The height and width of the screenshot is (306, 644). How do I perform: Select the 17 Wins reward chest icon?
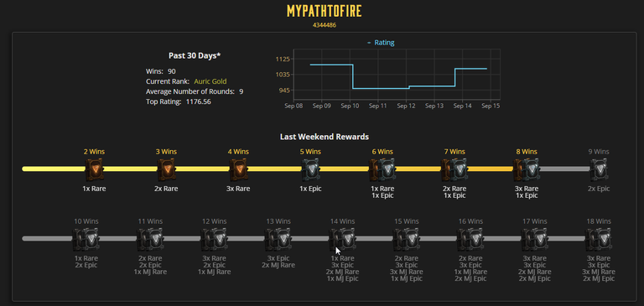[534, 239]
